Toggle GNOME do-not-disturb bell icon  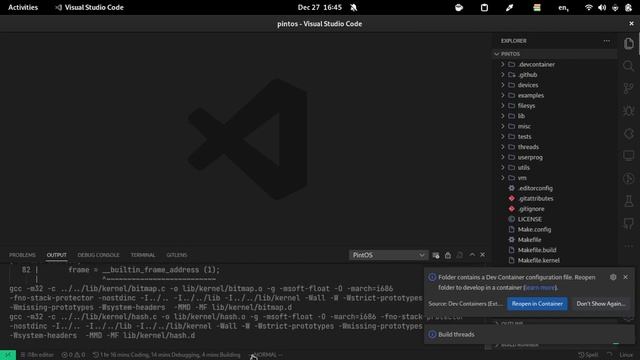[x=353, y=7]
